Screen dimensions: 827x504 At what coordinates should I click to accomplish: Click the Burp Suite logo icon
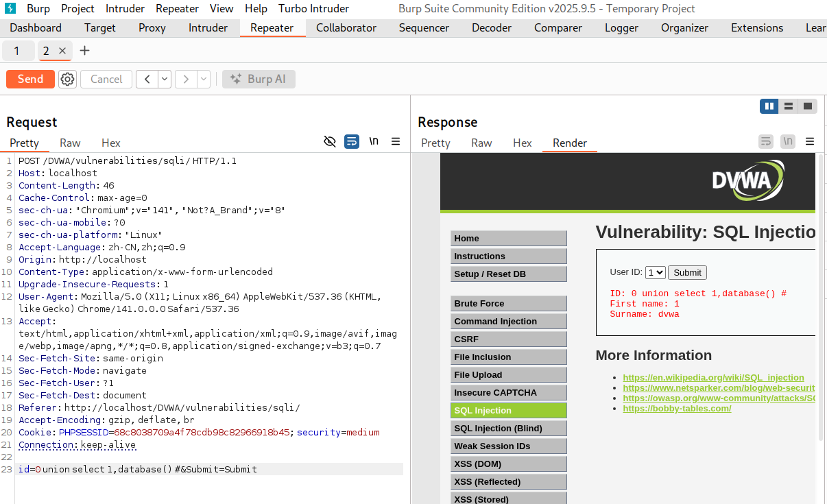coord(10,8)
